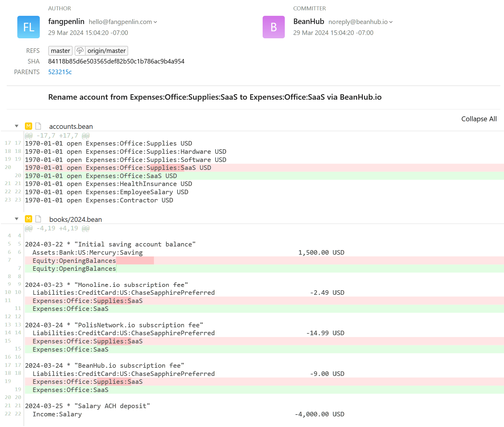Click the Collapse All button

point(479,119)
